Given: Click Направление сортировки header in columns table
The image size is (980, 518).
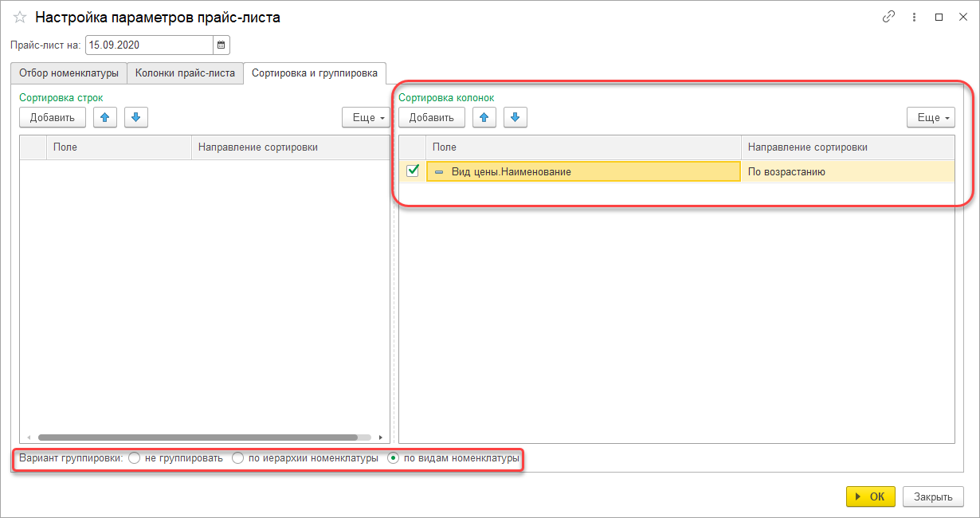Looking at the screenshot, I should [x=848, y=147].
